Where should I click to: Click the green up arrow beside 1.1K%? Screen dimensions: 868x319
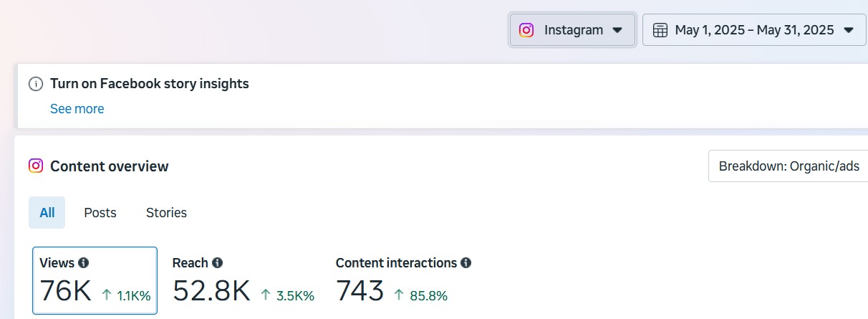(107, 295)
